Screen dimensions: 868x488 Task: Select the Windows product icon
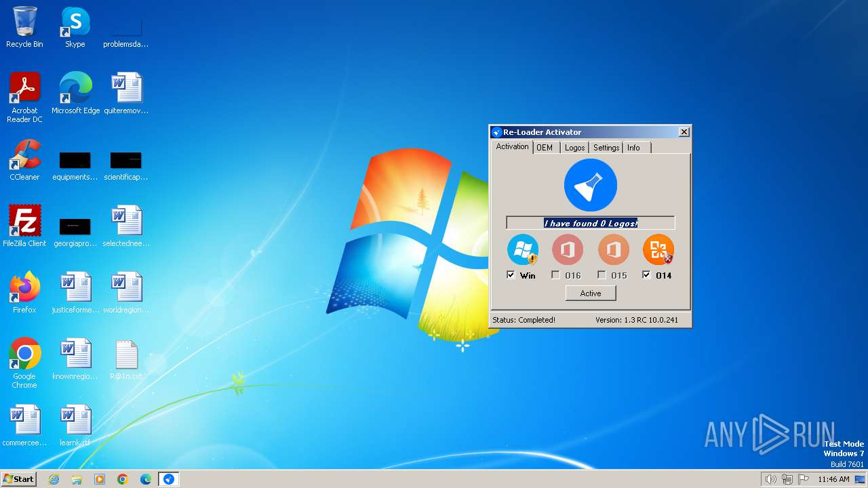[x=523, y=249]
